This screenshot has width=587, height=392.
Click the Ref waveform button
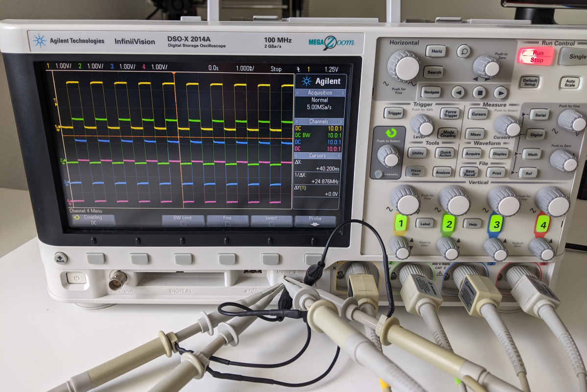coord(528,173)
